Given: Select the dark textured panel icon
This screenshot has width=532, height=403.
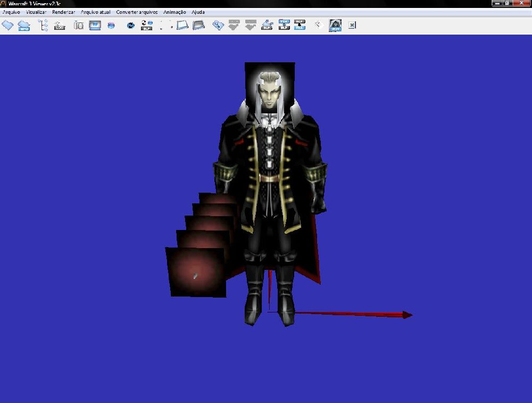Looking at the screenshot, I should click(198, 25).
